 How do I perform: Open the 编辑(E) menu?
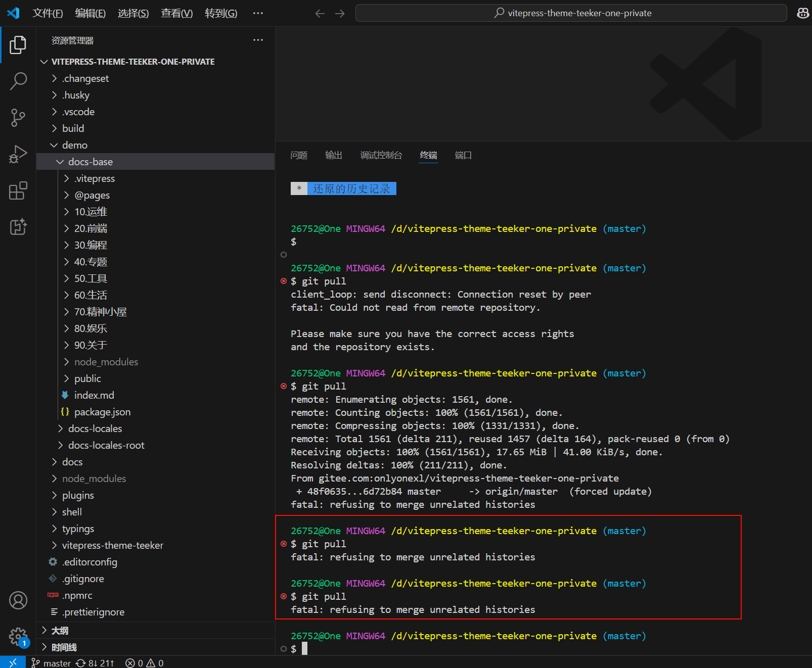point(90,13)
